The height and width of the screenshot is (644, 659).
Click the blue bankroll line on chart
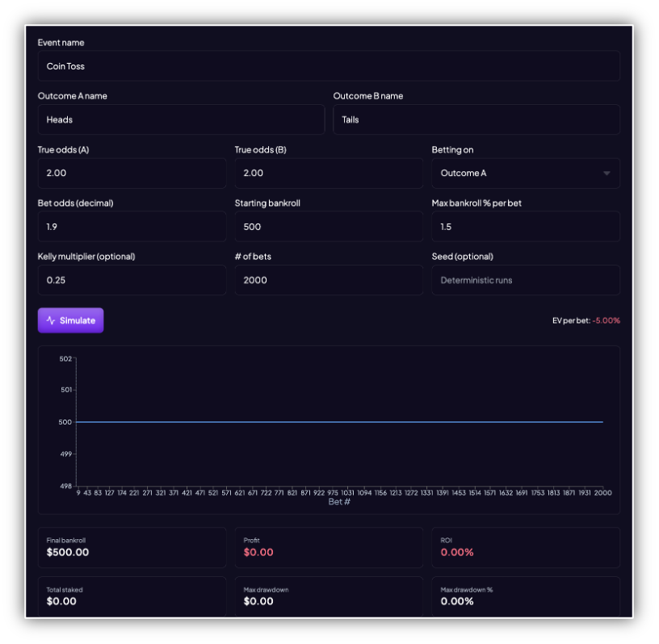[339, 422]
